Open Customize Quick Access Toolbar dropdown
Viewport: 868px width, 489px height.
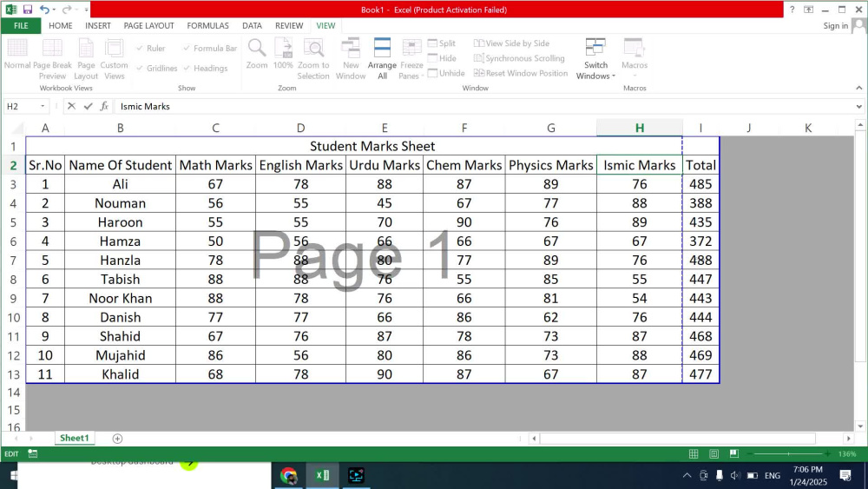pyautogui.click(x=86, y=10)
